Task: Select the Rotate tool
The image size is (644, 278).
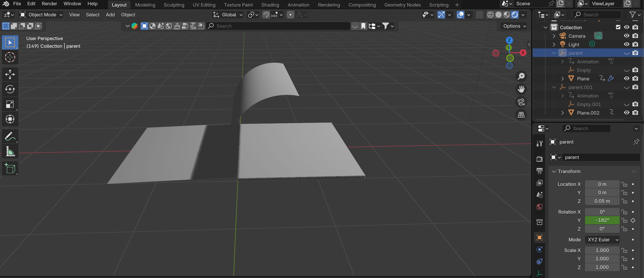Action: point(10,89)
